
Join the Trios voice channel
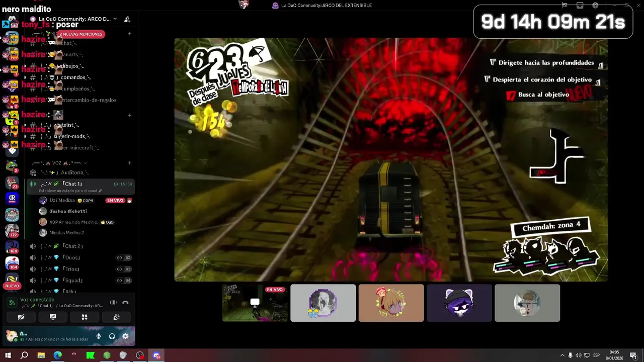click(80, 269)
